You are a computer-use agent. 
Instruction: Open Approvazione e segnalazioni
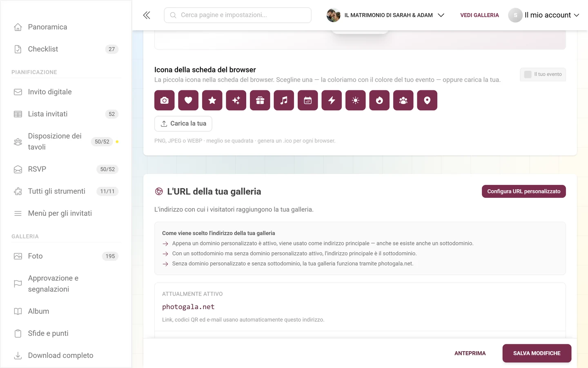(x=65, y=284)
